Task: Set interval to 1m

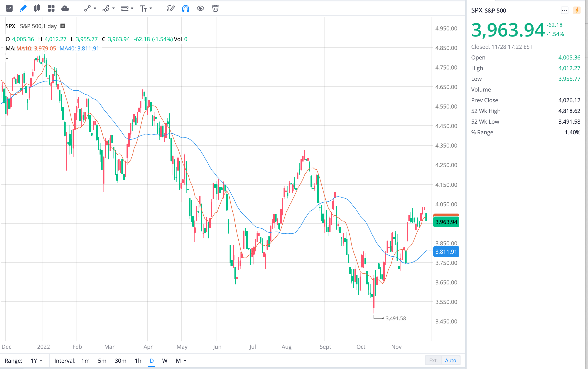Action: click(85, 360)
